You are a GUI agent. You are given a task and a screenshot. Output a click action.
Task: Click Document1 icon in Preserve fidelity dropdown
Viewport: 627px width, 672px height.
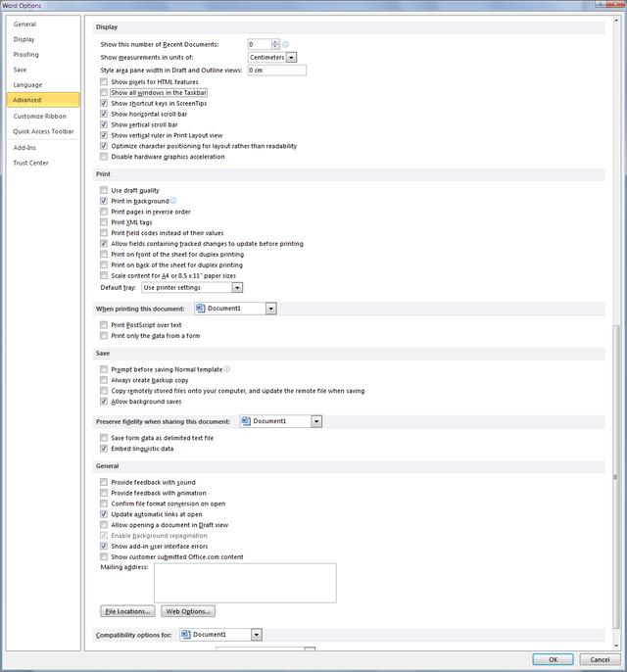point(245,421)
